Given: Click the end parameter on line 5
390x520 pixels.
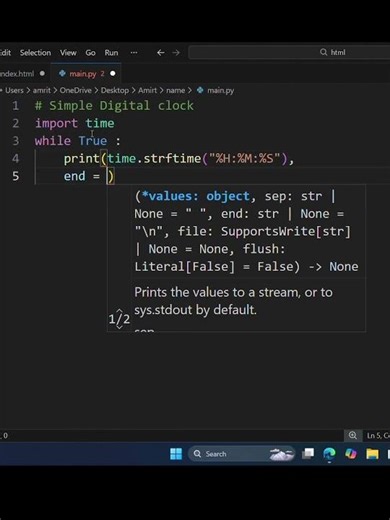Looking at the screenshot, I should pyautogui.click(x=74, y=176).
